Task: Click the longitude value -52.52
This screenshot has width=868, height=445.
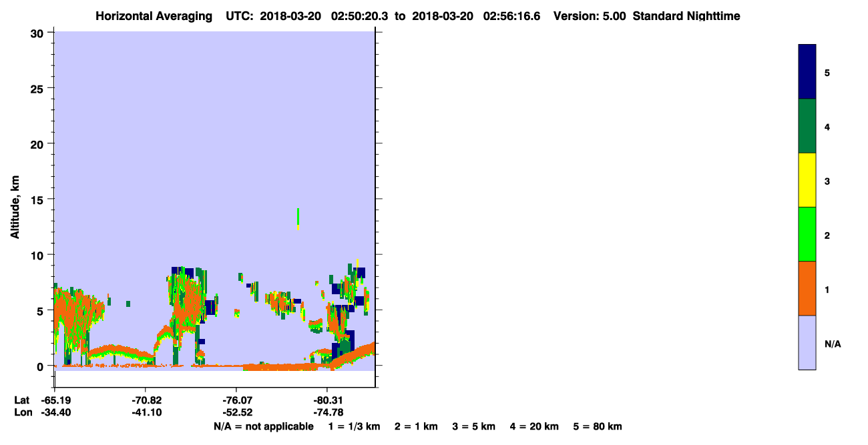Action: click(238, 412)
